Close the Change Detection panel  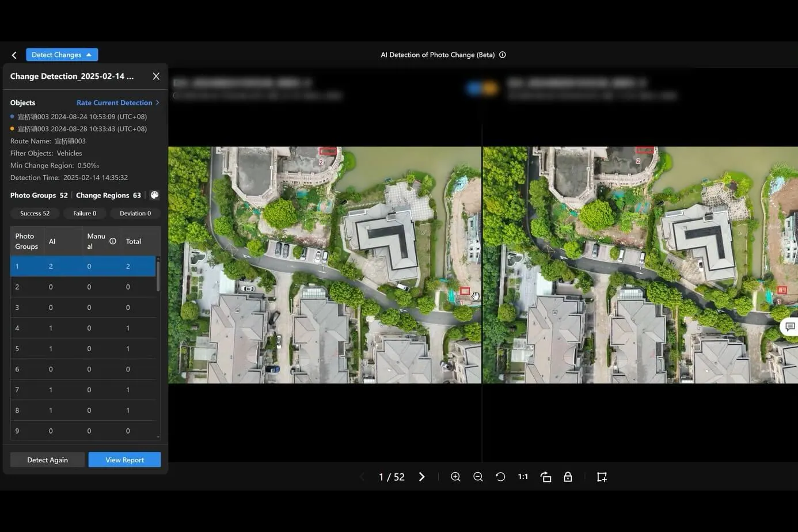pos(156,76)
